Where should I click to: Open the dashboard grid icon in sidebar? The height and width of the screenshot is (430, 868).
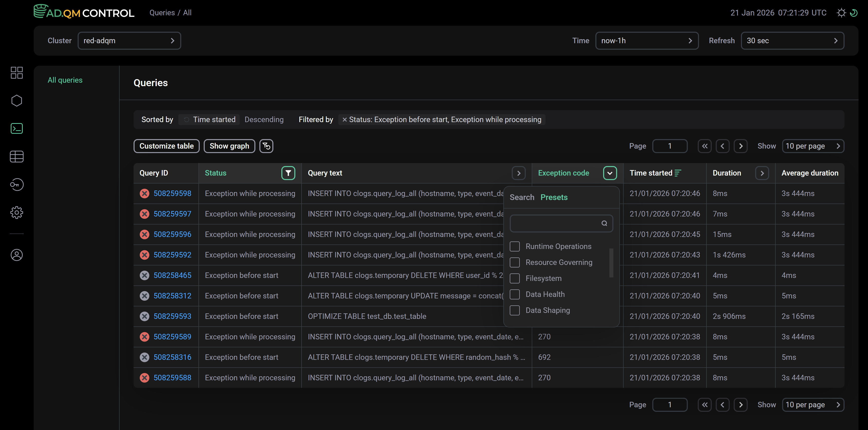[16, 72]
